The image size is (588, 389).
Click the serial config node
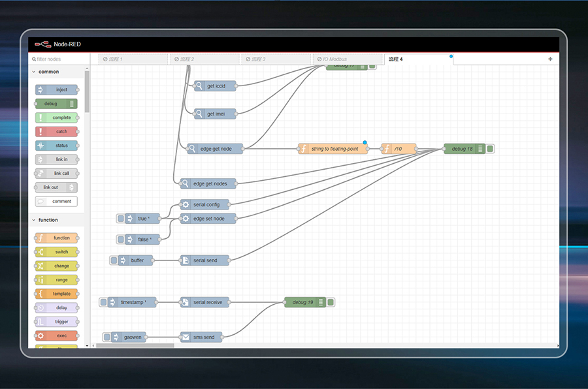205,204
